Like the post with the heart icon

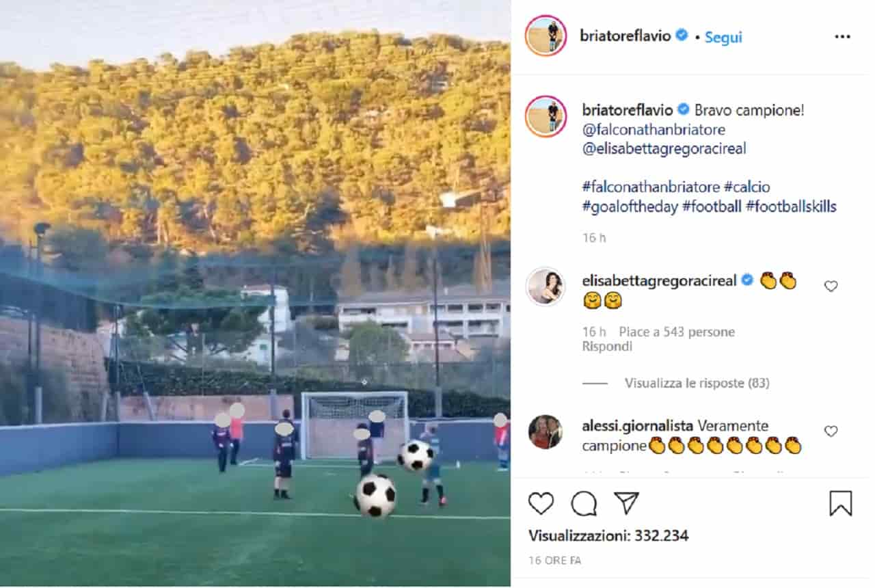pyautogui.click(x=541, y=504)
